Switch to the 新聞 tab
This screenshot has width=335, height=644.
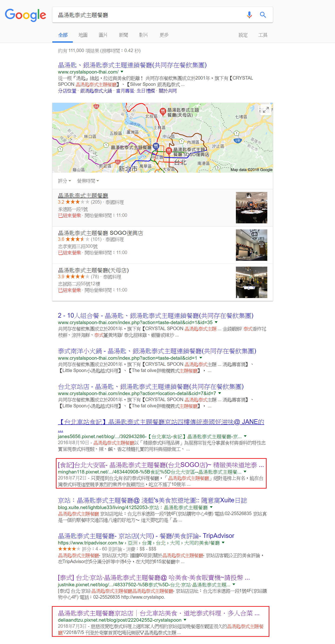tap(123, 35)
